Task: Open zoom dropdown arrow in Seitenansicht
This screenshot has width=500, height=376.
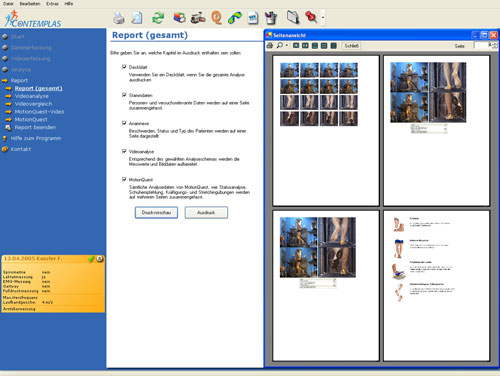Action: (287, 46)
